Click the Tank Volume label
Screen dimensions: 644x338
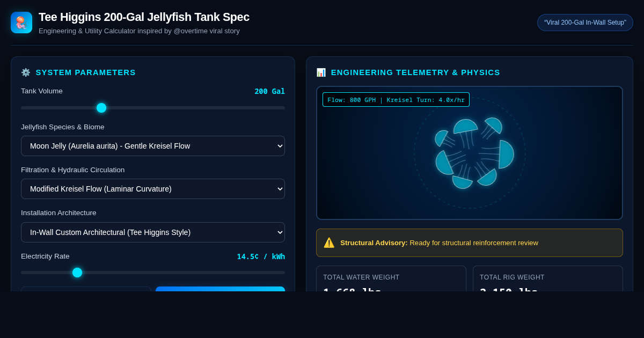tap(42, 91)
